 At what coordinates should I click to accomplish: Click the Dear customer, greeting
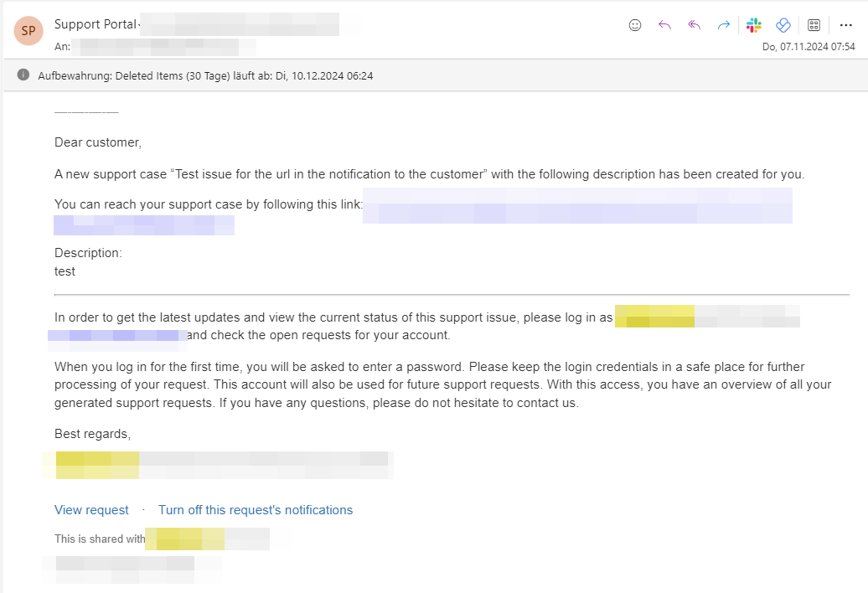click(98, 142)
